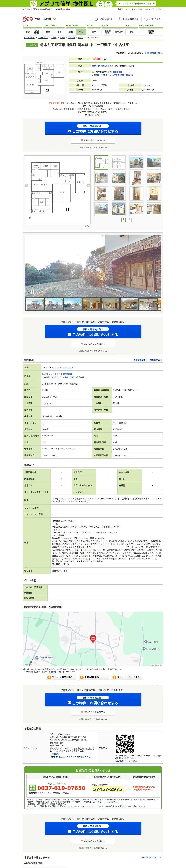Open the 駅情報 button
The width and height of the screenshot is (186, 868).
(132, 66)
